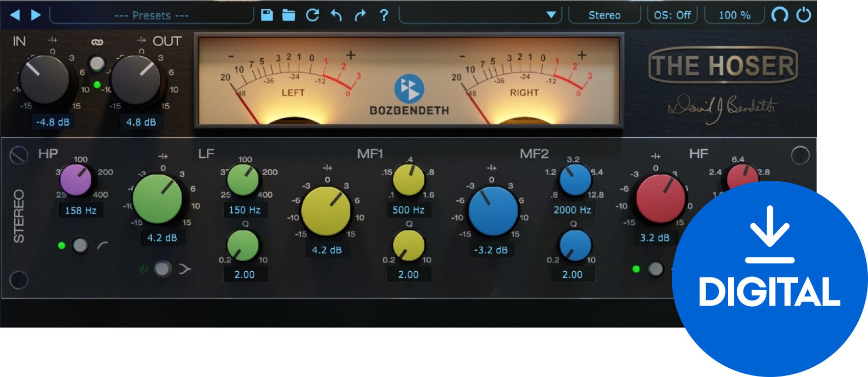The width and height of the screenshot is (868, 377).
Task: Click the reload preset icon
Action: (312, 15)
